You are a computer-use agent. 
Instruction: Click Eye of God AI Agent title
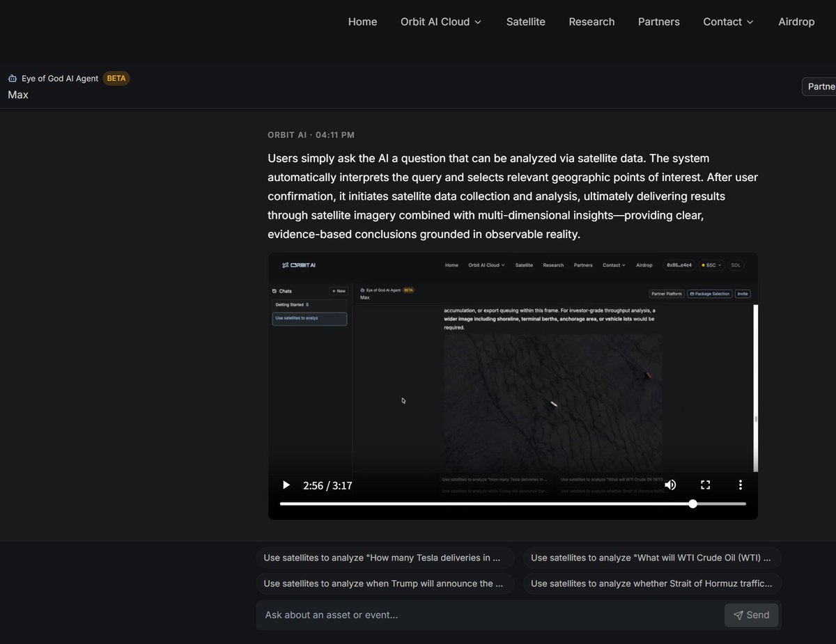click(x=60, y=79)
